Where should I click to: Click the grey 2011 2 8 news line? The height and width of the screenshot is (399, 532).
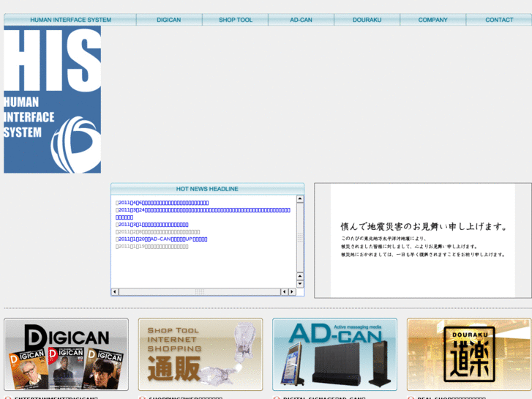click(158, 232)
